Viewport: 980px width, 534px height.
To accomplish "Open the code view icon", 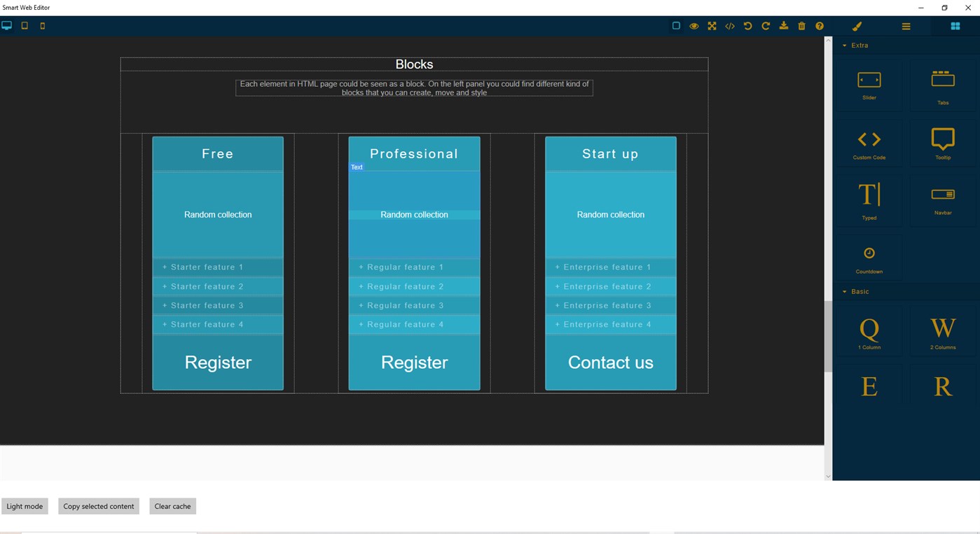I will click(729, 26).
